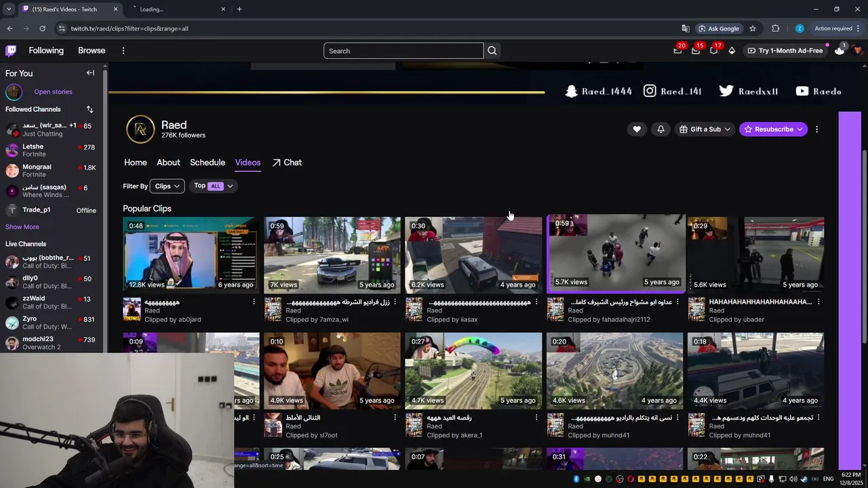Expand Filter By Clips dropdown
Image resolution: width=868 pixels, height=488 pixels.
click(167, 186)
